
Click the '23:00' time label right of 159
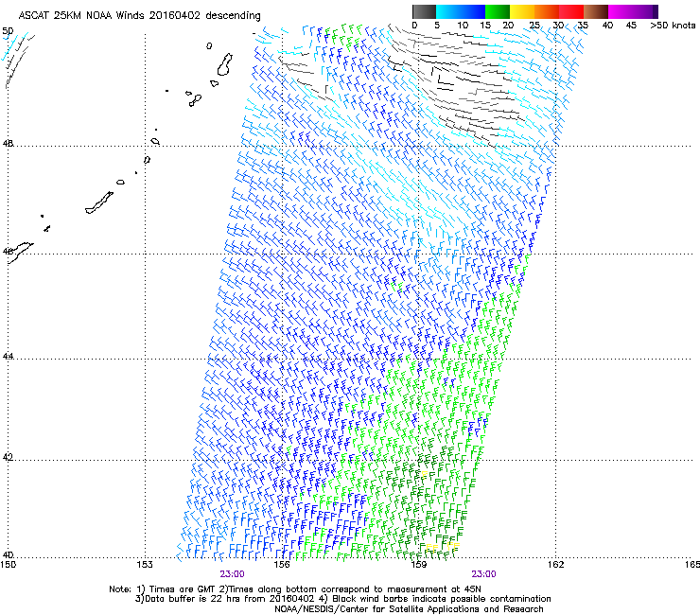pos(484,574)
